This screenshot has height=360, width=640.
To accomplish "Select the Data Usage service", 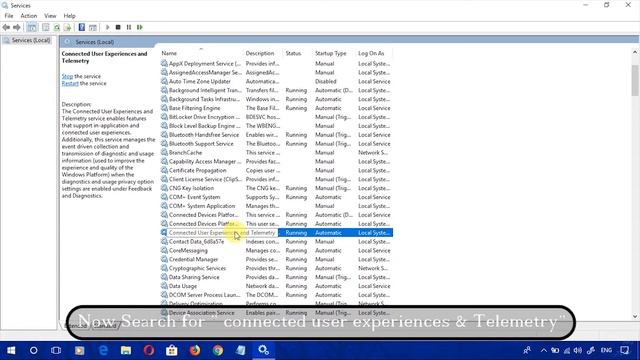I will tap(276, 286).
